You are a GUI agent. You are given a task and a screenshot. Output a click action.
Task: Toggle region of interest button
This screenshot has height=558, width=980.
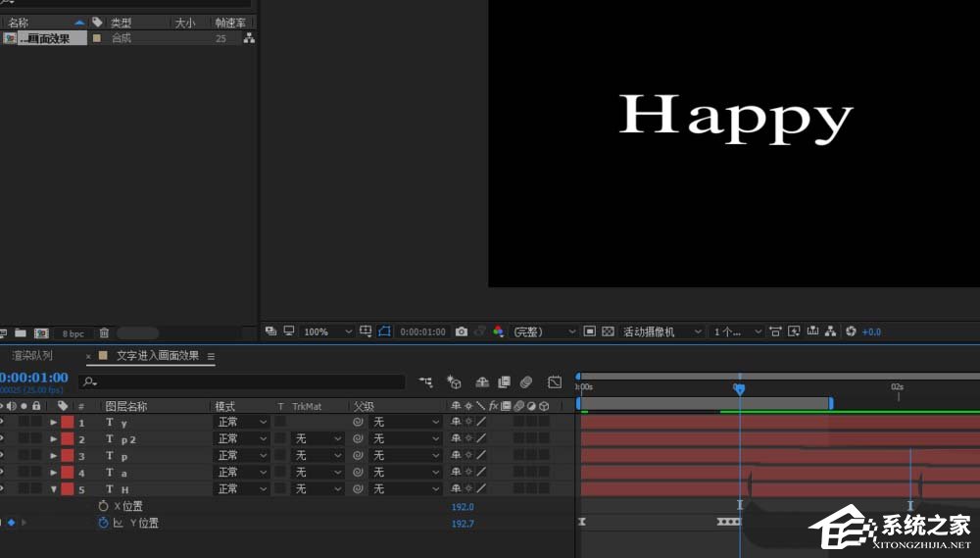(x=590, y=332)
